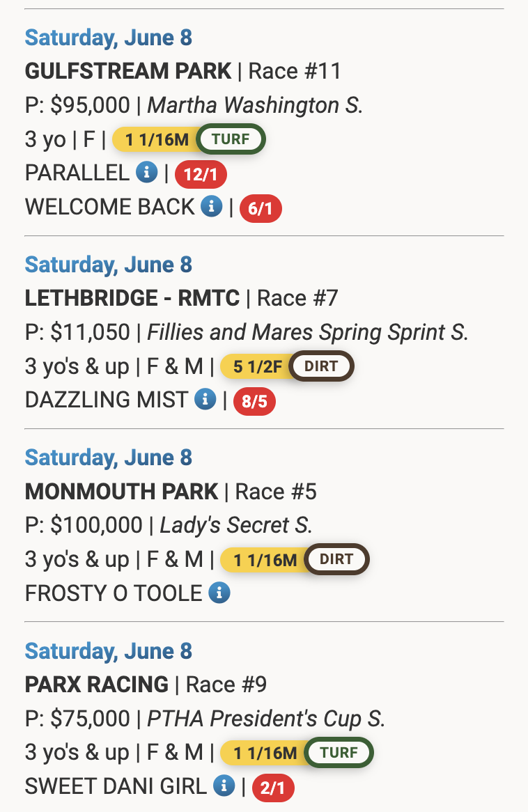This screenshot has width=528, height=812.
Task: Click info icon beside SWEET DANI GIRL
Action: coord(224,786)
